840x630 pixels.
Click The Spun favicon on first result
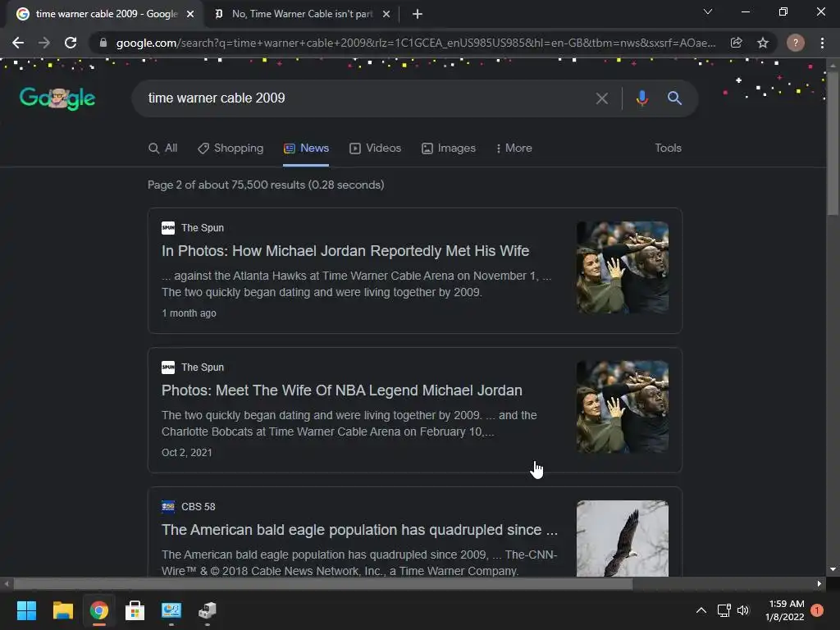(168, 228)
